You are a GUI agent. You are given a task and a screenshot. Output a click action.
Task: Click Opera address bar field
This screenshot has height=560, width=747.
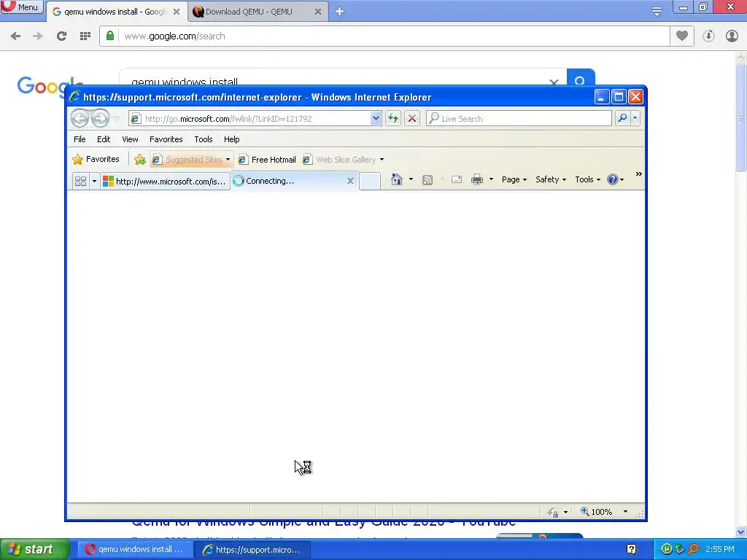click(384, 36)
